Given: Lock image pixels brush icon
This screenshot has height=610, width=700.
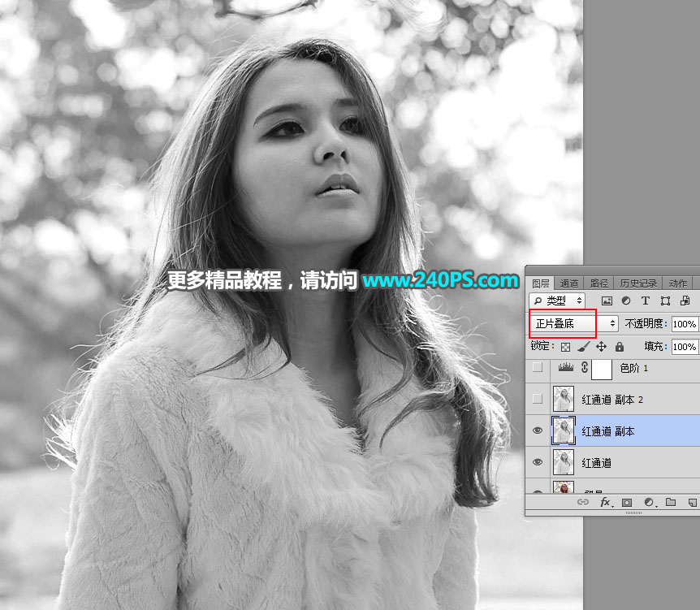Looking at the screenshot, I should (x=584, y=347).
